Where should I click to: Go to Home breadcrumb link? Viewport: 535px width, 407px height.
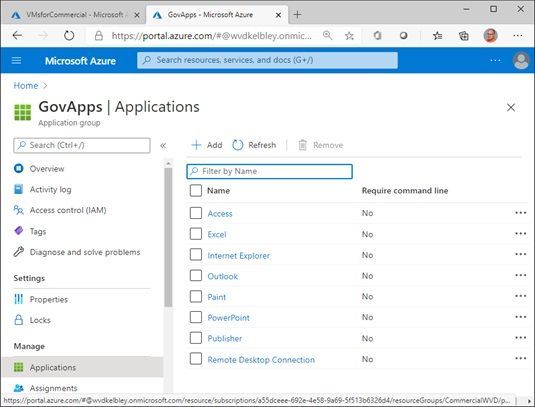26,86
